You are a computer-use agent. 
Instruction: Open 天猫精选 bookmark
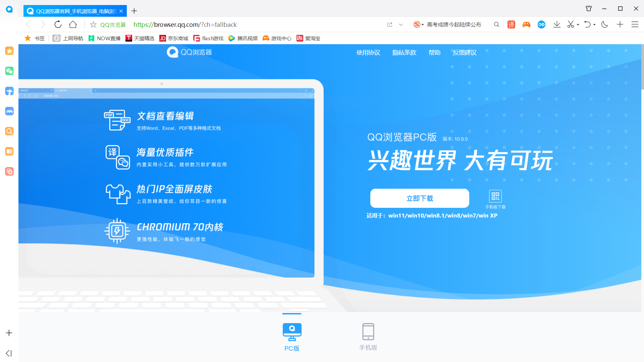point(140,38)
